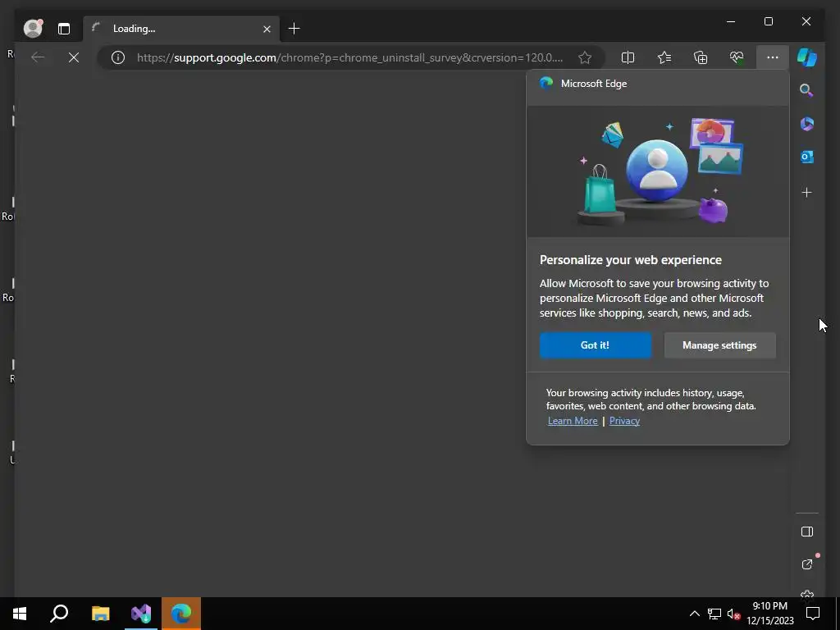Open Outlook in sidebar
Screen dimensions: 840x630
(807, 157)
